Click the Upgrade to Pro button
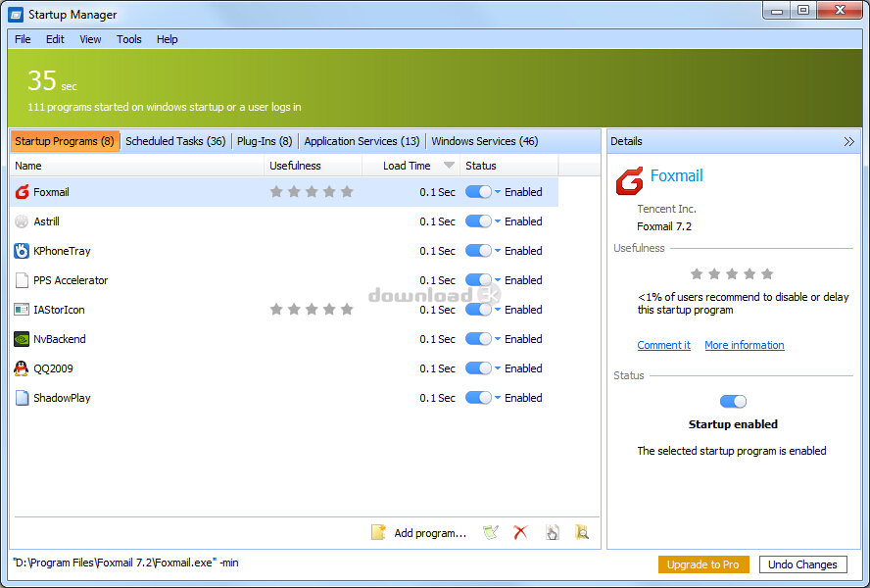870x588 pixels. pyautogui.click(x=703, y=564)
